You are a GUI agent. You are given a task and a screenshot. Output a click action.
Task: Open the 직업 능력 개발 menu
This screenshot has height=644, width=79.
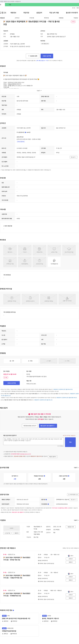(54, 13)
